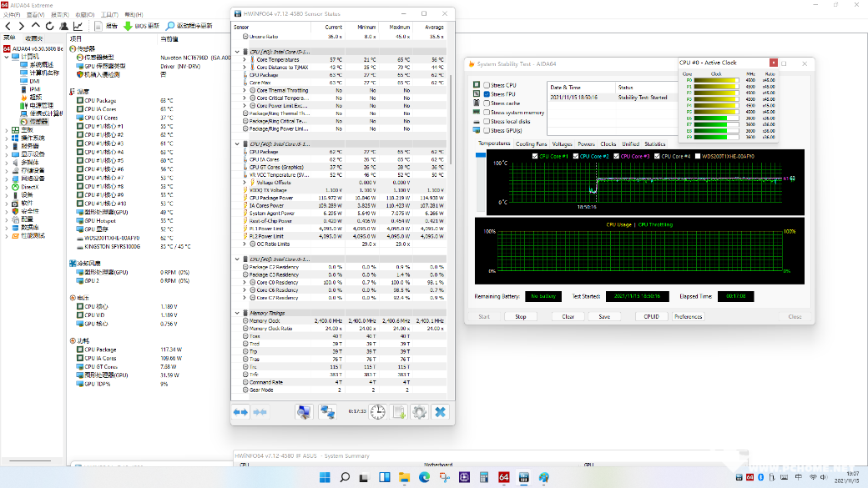Image resolution: width=868 pixels, height=488 pixels.
Task: Enable Stress local disks checkbox
Action: 487,122
